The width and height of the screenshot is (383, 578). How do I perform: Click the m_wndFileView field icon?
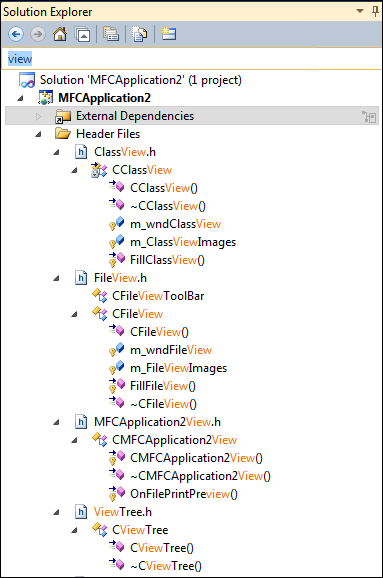click(116, 349)
